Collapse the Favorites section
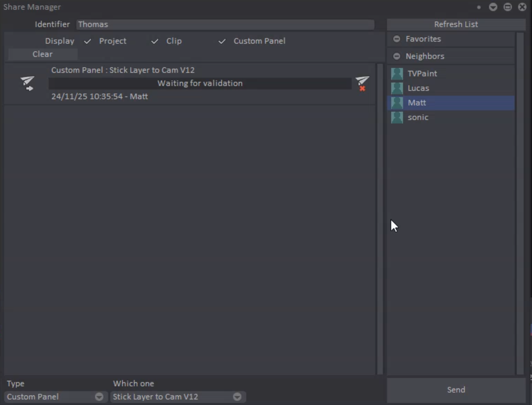This screenshot has width=532, height=405. [397, 39]
